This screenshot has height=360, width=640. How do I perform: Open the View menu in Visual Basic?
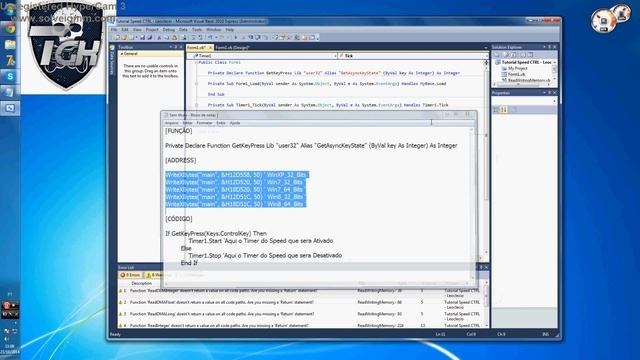point(137,30)
